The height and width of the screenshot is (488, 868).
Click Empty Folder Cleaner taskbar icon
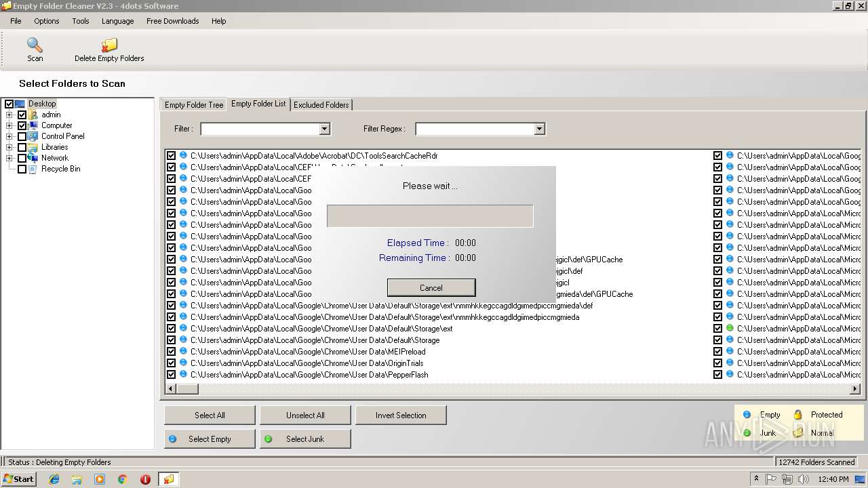point(168,479)
